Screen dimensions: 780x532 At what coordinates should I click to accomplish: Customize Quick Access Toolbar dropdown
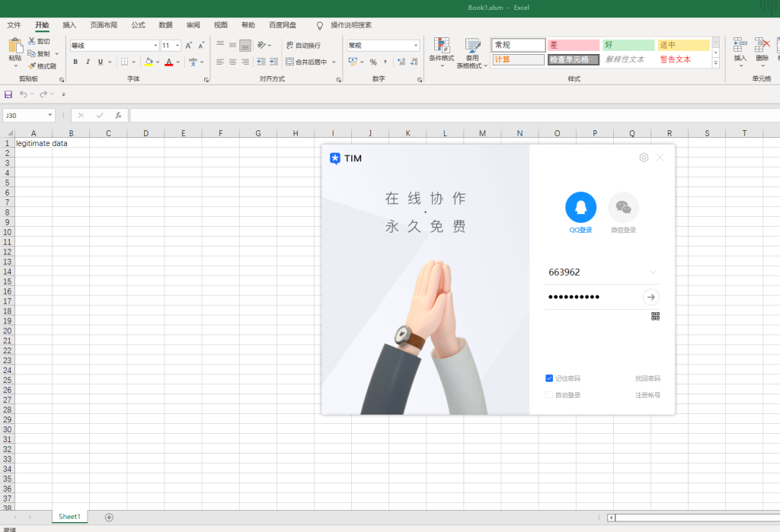(64, 94)
